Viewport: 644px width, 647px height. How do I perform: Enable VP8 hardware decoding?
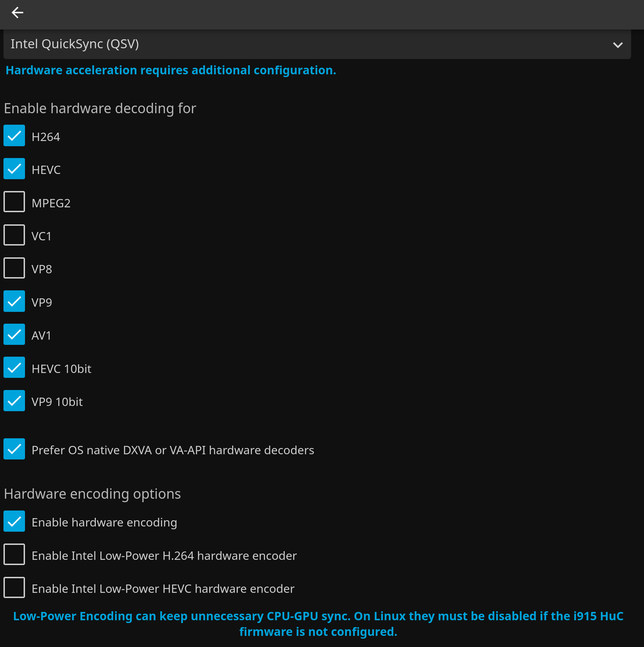tap(14, 268)
